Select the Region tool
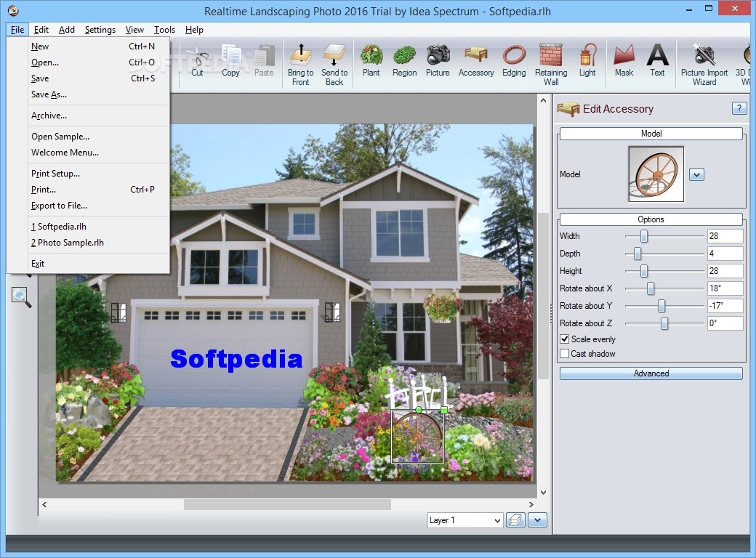 pyautogui.click(x=404, y=61)
